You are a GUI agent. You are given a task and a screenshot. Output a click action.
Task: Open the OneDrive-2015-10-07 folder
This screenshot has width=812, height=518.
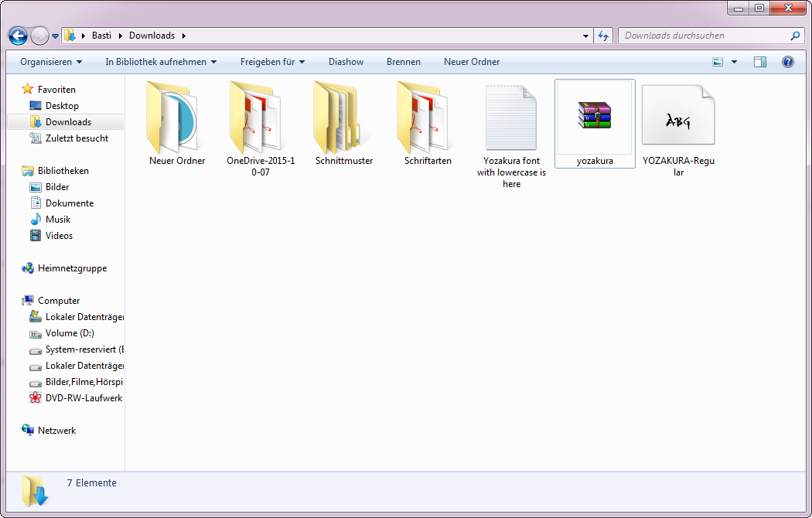[260, 118]
